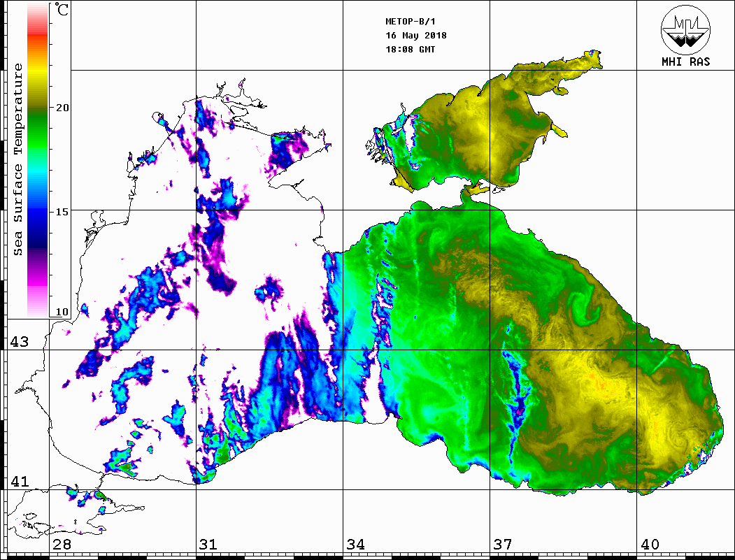Screen dimensions: 735x560
Task: Click the MHI RAS logo emblem
Action: coord(685,29)
